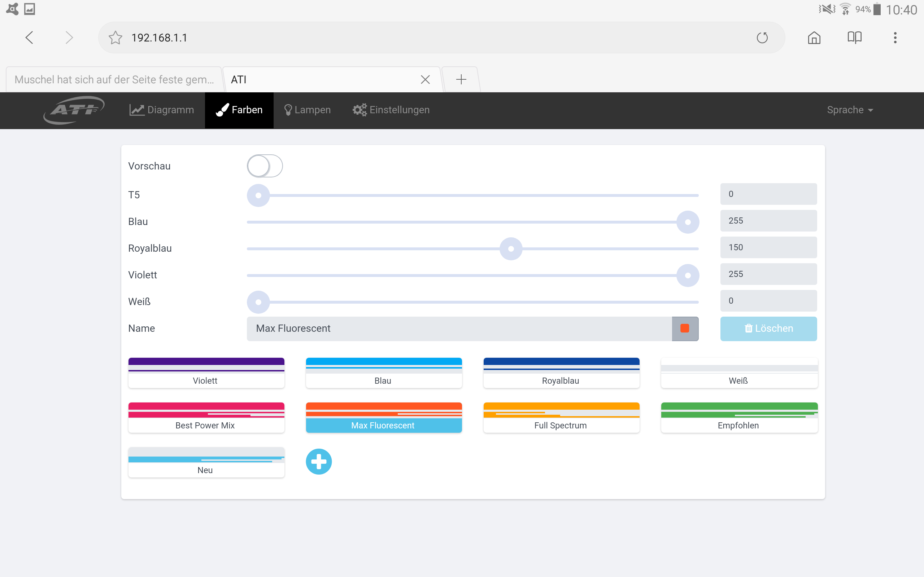The image size is (924, 577).
Task: Click the Name field Max Fluorescent
Action: [x=458, y=329]
